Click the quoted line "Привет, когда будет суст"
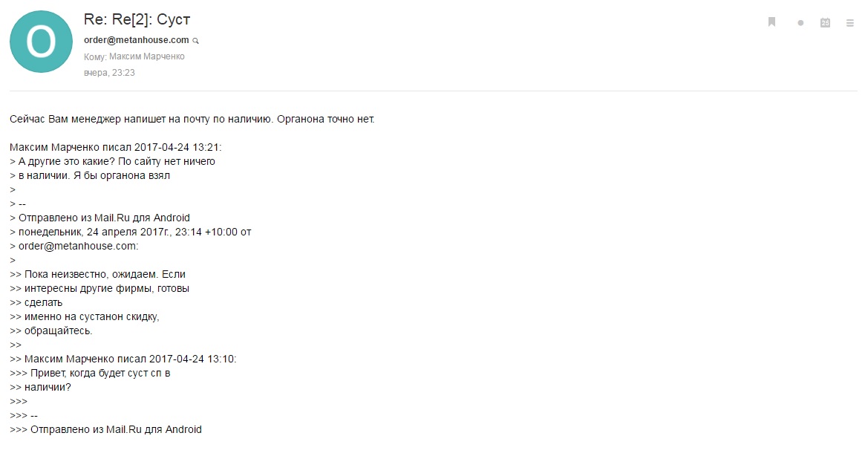The image size is (868, 456). [x=100, y=373]
